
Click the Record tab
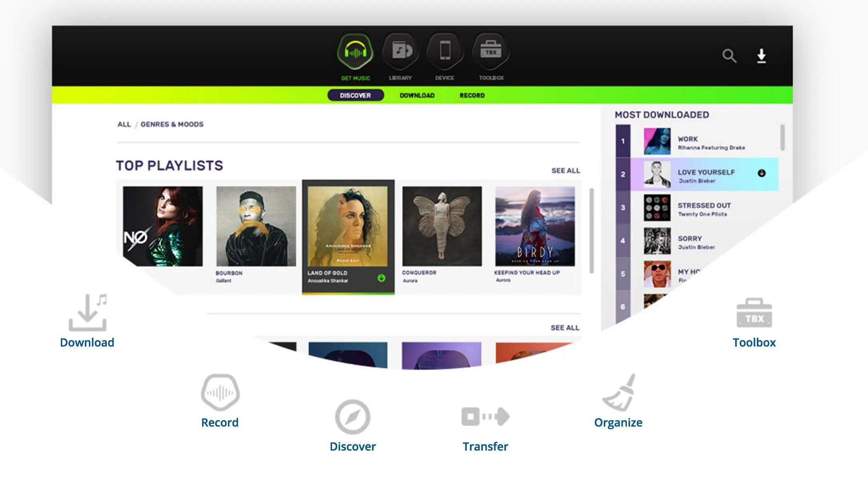tap(473, 95)
